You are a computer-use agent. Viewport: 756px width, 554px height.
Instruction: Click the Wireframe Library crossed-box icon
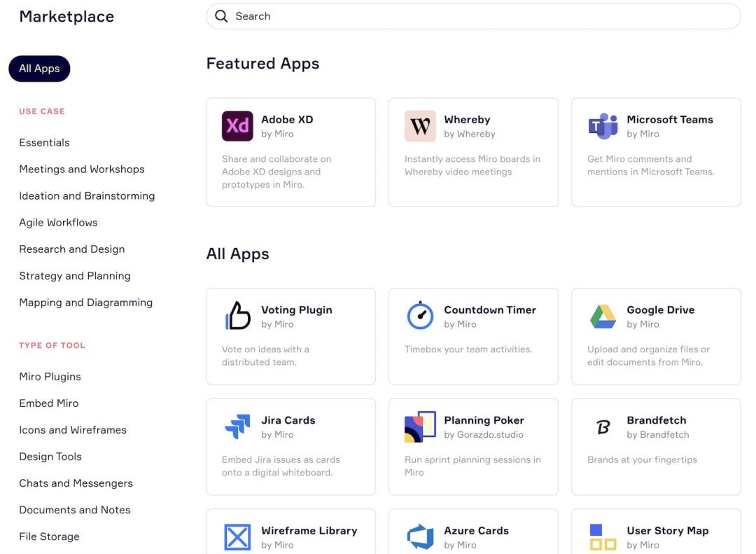point(237,537)
